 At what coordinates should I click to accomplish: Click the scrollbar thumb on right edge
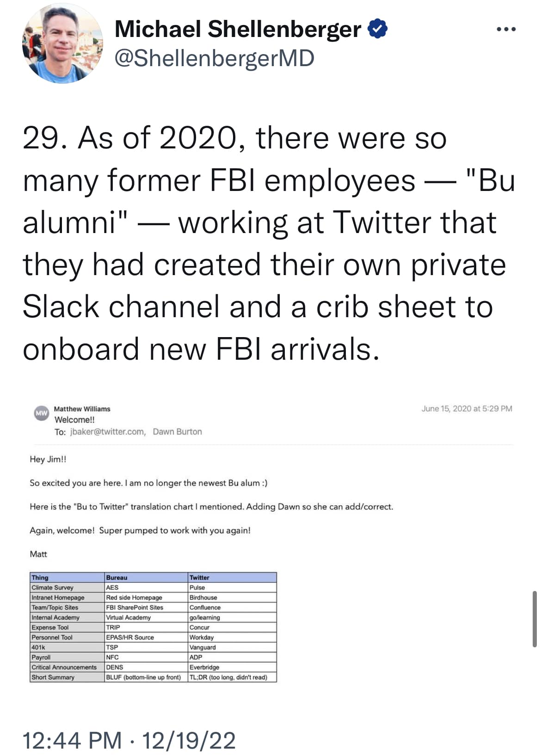pyautogui.click(x=535, y=618)
